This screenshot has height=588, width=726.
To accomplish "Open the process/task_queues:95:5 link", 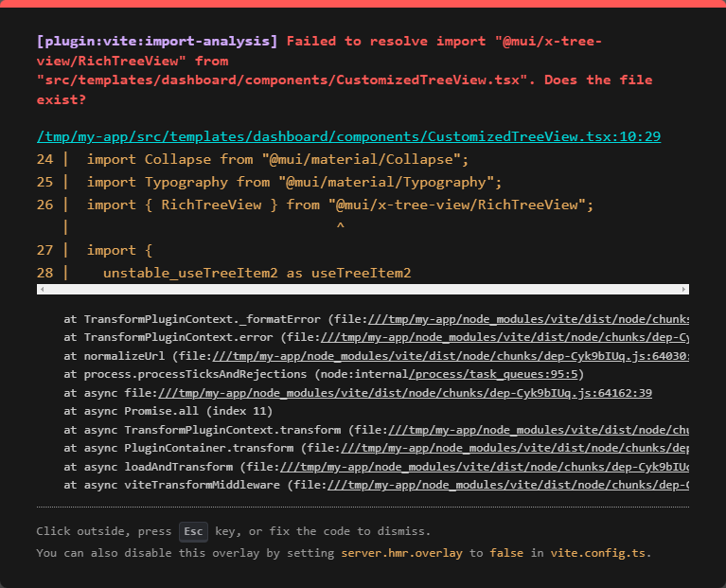I will (493, 374).
